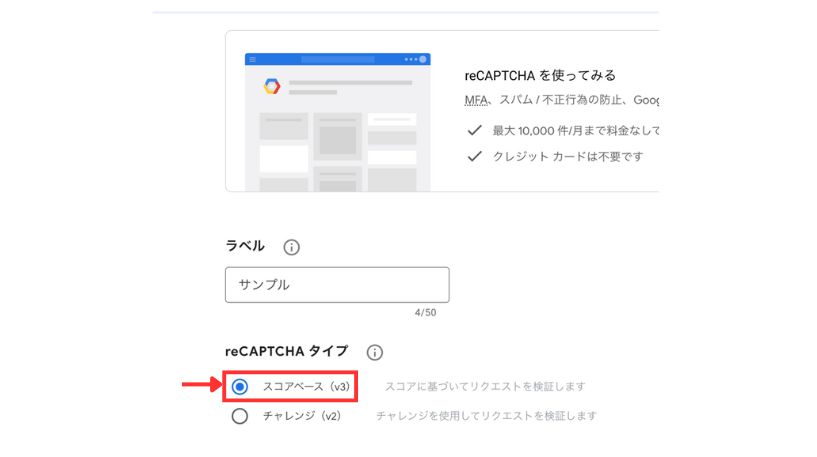This screenshot has width=817, height=457.
Task: Click the checkmark beside 最大 10,000 件/月
Action: point(474,130)
